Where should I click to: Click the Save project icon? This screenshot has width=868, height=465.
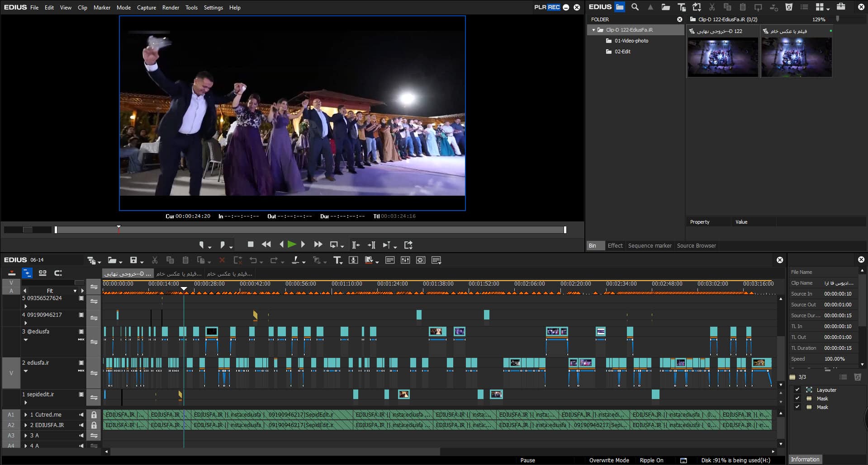pyautogui.click(x=133, y=260)
